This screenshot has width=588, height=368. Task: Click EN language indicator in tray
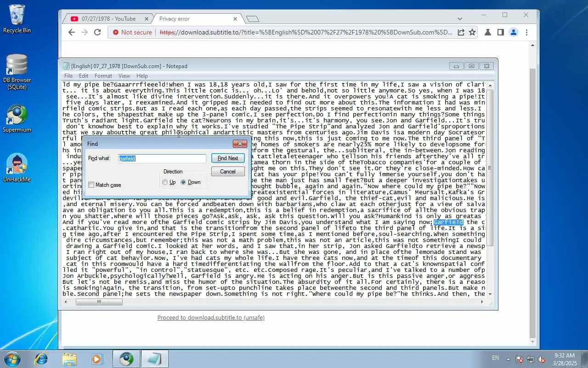point(495,358)
